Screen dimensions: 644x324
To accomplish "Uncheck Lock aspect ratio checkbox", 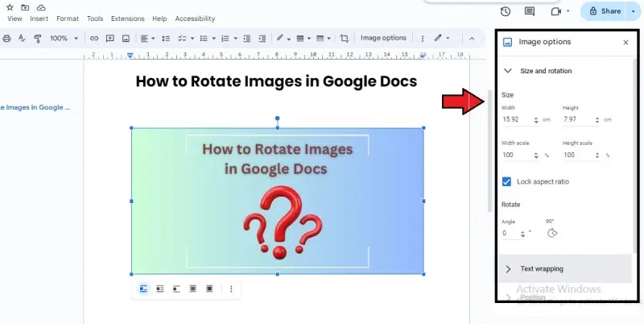I will [506, 181].
